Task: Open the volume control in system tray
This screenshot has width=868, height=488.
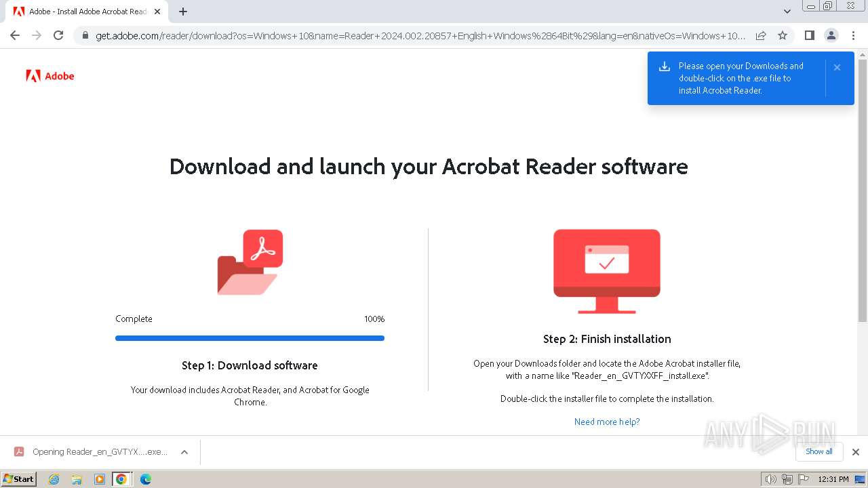Action: coord(770,479)
